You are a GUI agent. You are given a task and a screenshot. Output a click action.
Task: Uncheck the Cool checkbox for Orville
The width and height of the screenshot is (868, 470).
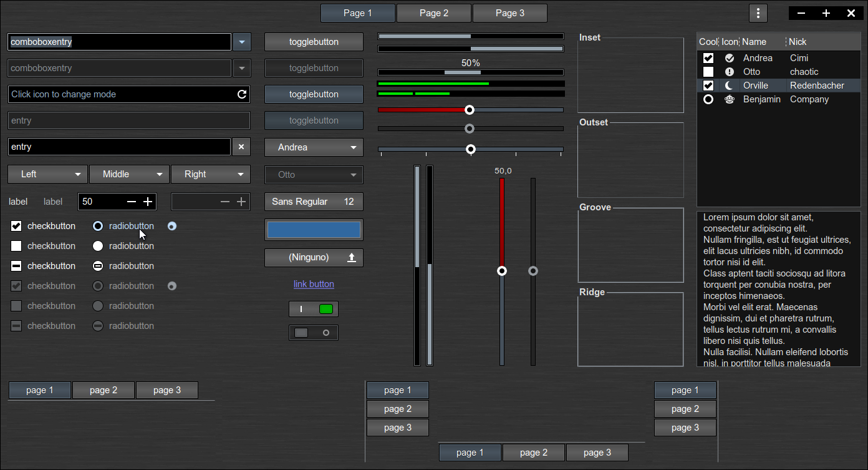tap(708, 86)
